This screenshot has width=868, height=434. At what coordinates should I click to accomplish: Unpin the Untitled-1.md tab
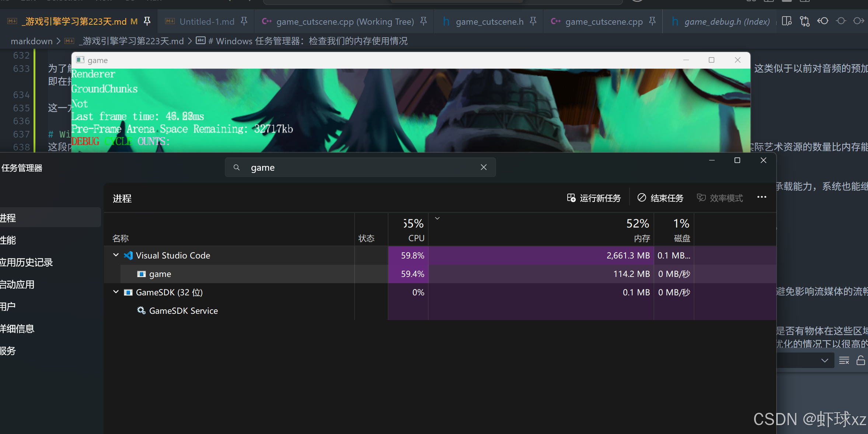point(244,21)
